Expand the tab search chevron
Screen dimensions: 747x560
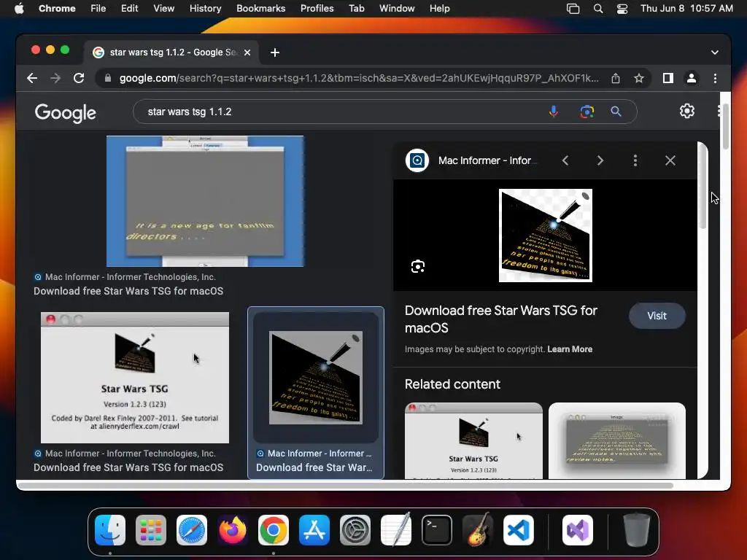pyautogui.click(x=715, y=52)
